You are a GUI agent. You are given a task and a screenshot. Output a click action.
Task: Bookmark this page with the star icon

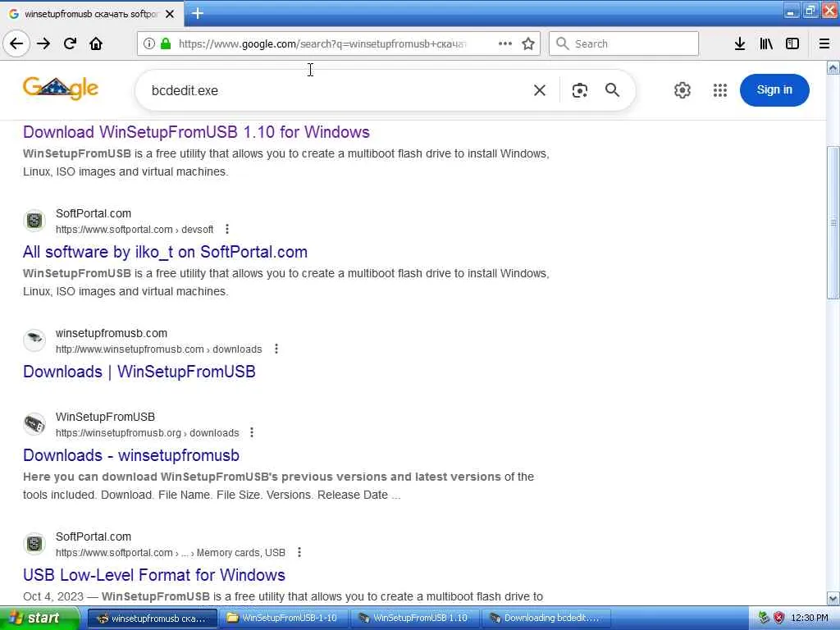[x=528, y=43]
